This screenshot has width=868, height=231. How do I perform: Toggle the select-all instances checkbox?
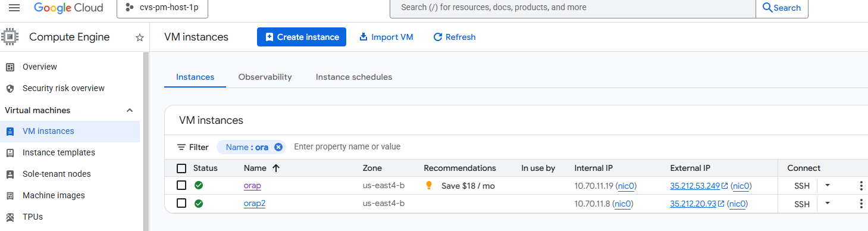click(x=181, y=168)
